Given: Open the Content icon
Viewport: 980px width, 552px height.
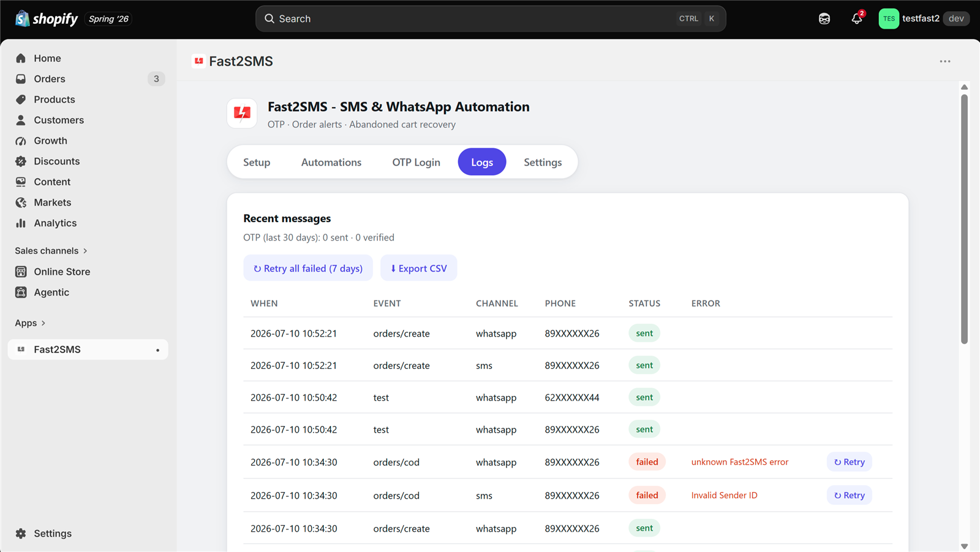Looking at the screenshot, I should pyautogui.click(x=21, y=182).
